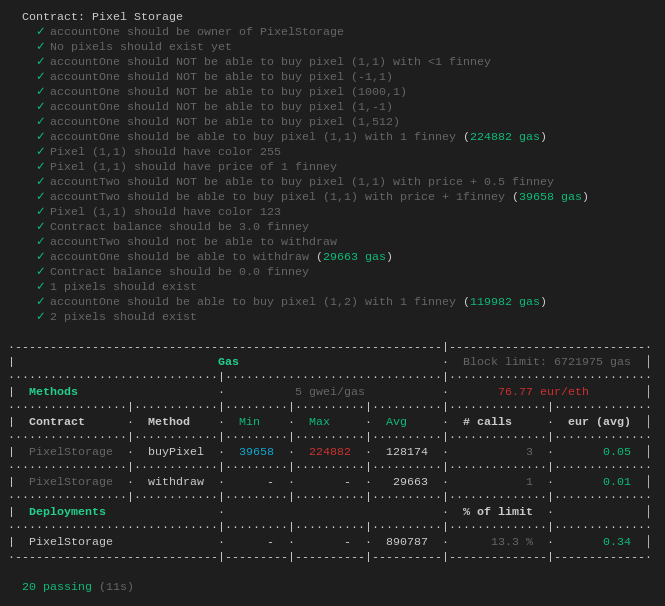The height and width of the screenshot is (606, 665).
Task: Click the 'eur (avg)' column header
Action: pyautogui.click(x=599, y=422)
